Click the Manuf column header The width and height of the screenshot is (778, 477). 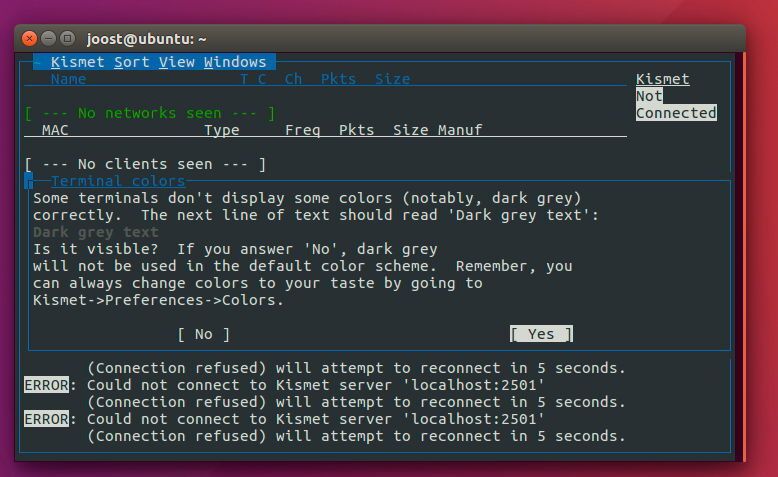click(x=460, y=130)
